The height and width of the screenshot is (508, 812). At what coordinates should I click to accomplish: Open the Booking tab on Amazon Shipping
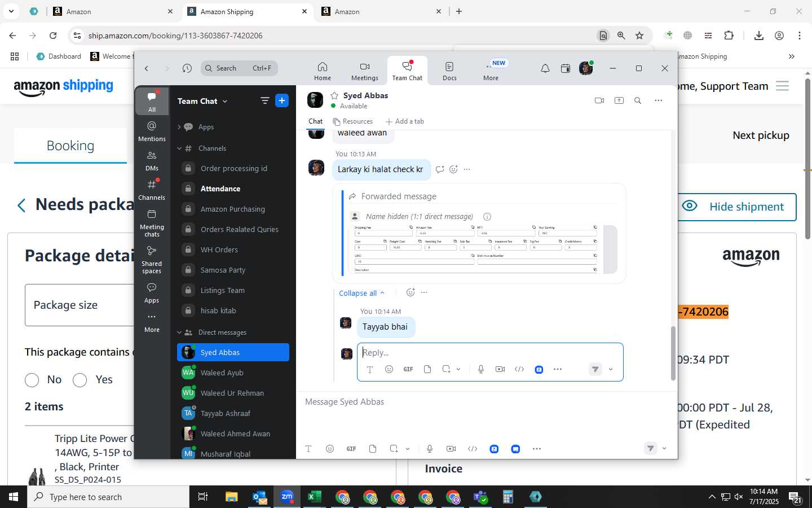click(x=70, y=146)
